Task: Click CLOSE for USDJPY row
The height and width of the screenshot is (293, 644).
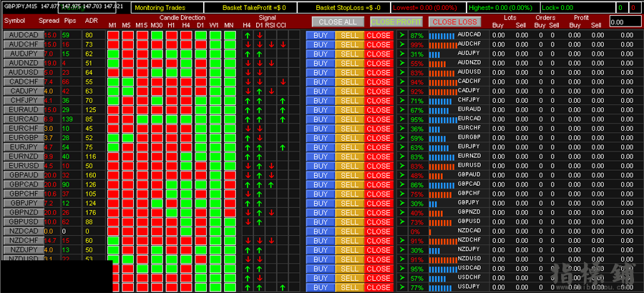Action: pyautogui.click(x=379, y=287)
